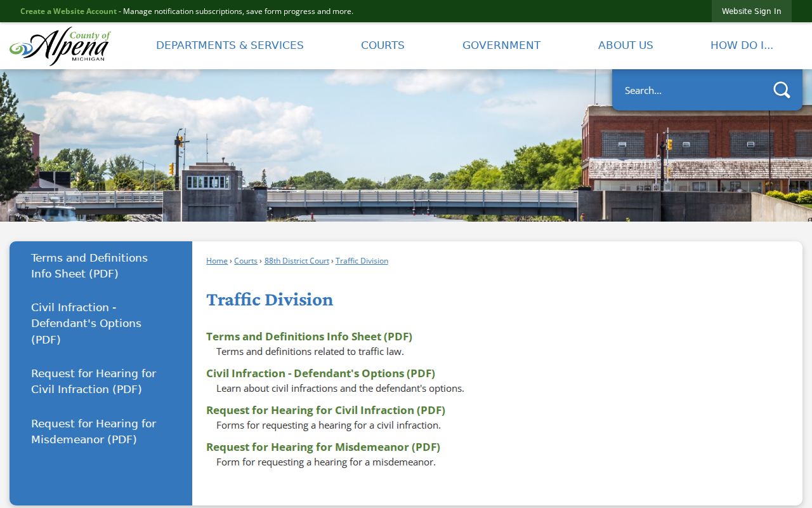Click Create a Website Account link

[69, 11]
